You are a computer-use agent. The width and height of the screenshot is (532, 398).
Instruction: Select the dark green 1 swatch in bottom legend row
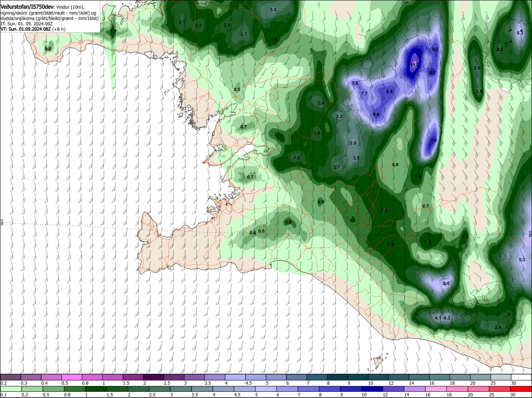click(96, 390)
